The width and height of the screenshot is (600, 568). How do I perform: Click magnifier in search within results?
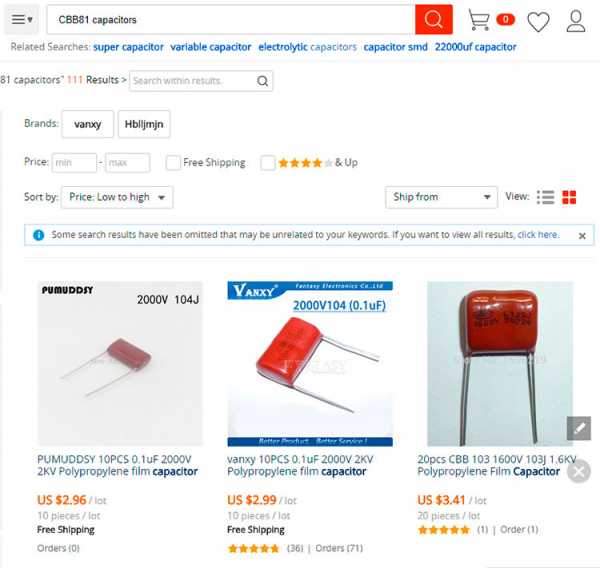point(262,81)
